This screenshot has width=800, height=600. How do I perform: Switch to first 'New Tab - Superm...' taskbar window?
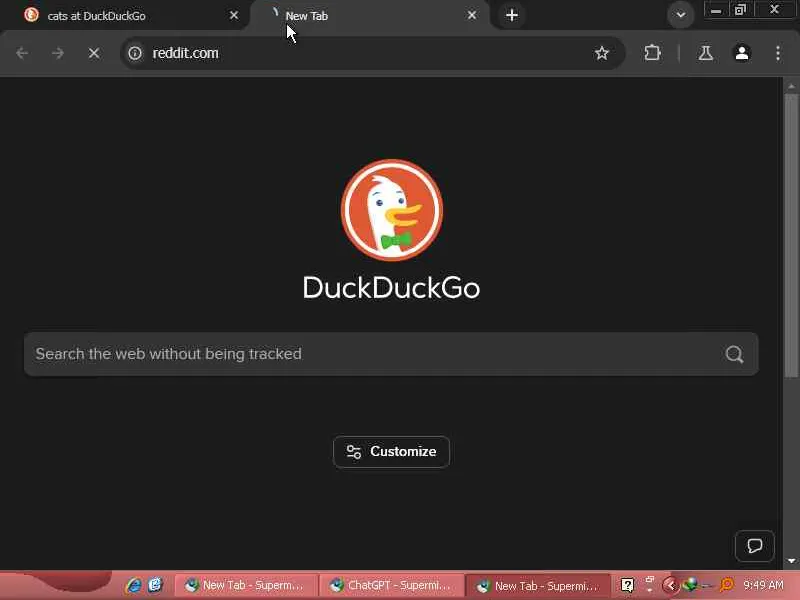[x=246, y=585]
